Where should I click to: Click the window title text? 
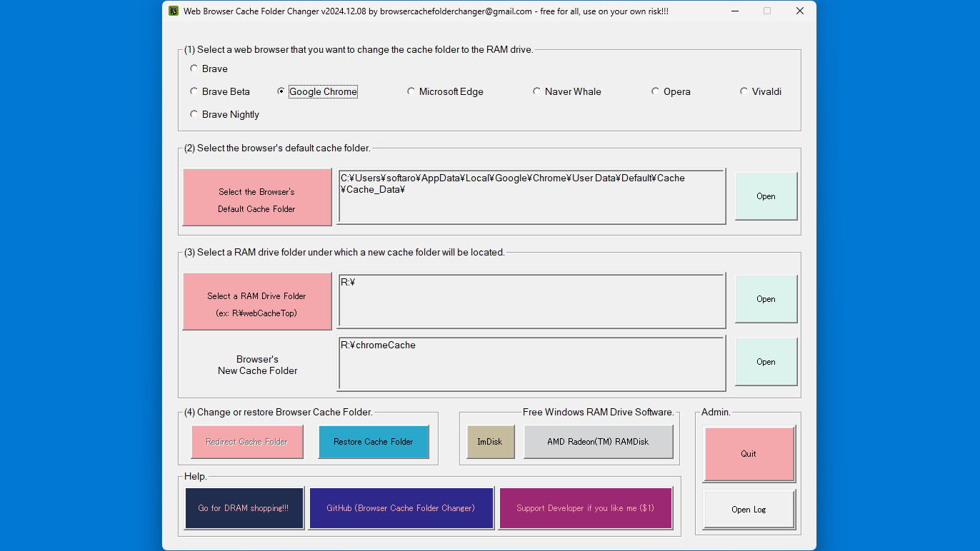426,11
